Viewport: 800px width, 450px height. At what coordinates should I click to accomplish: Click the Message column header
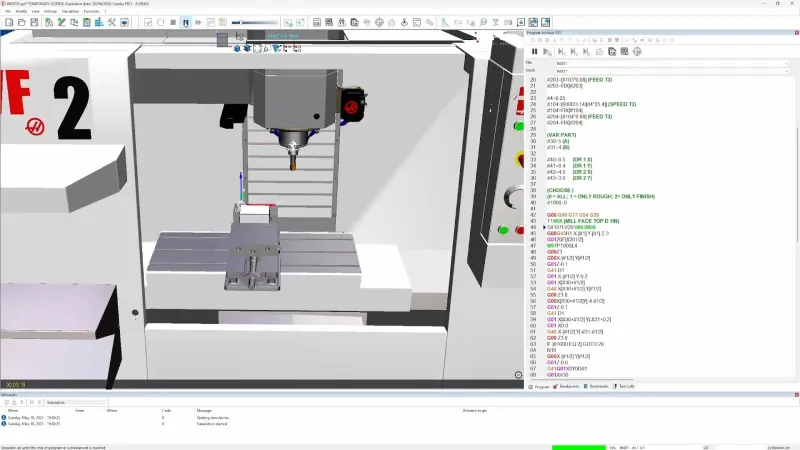click(204, 410)
